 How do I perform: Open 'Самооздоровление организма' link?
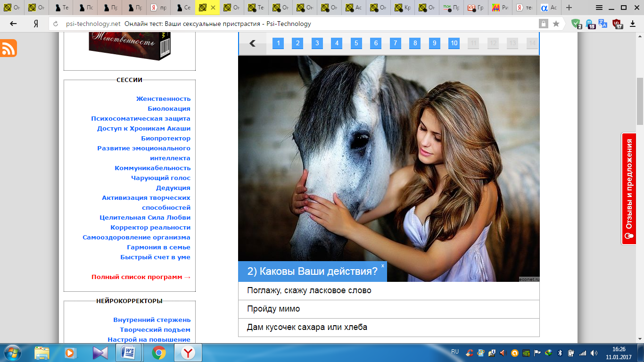137,237
